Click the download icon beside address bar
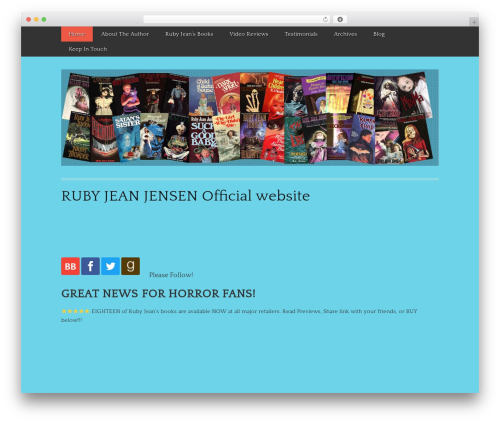Image resolution: width=500 pixels, height=423 pixels. [340, 19]
